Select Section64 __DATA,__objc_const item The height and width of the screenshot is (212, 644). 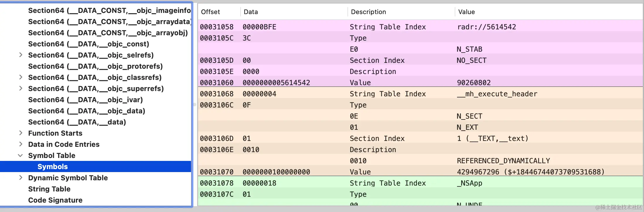pos(88,44)
